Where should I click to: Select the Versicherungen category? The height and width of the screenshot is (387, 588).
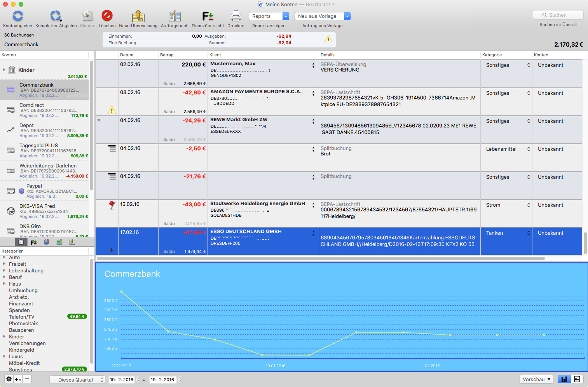pyautogui.click(x=27, y=343)
